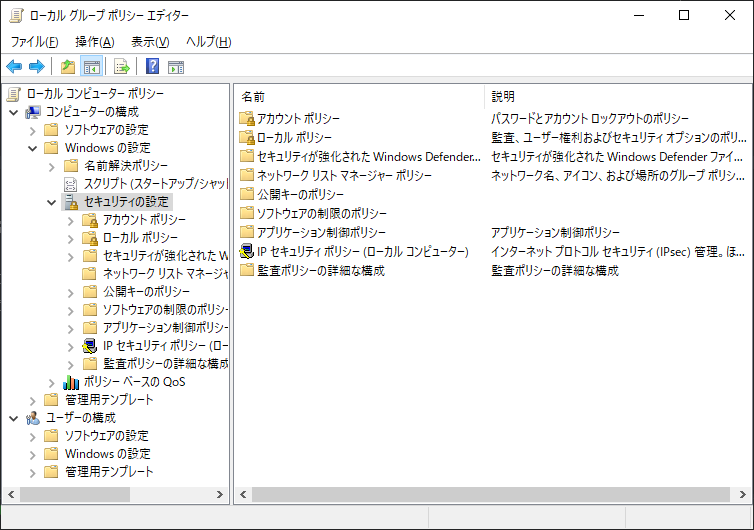The image size is (754, 530).
Task: Open the ヘルプ(H) menu
Action: (209, 42)
